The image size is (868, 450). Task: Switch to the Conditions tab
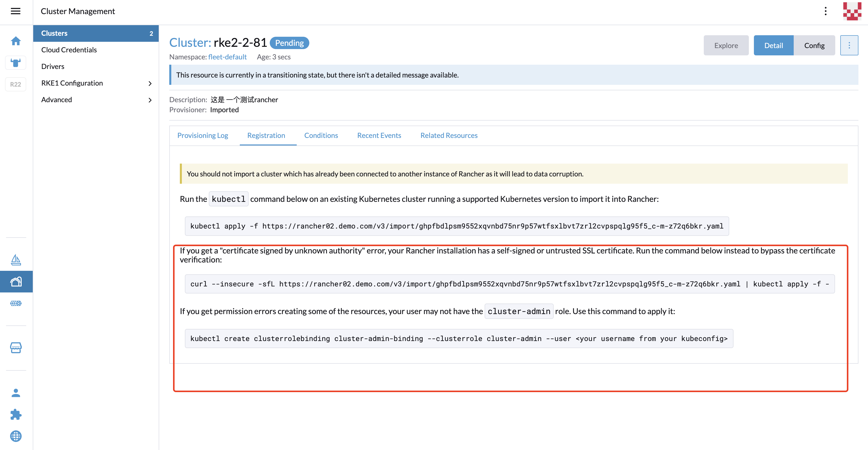click(x=321, y=135)
